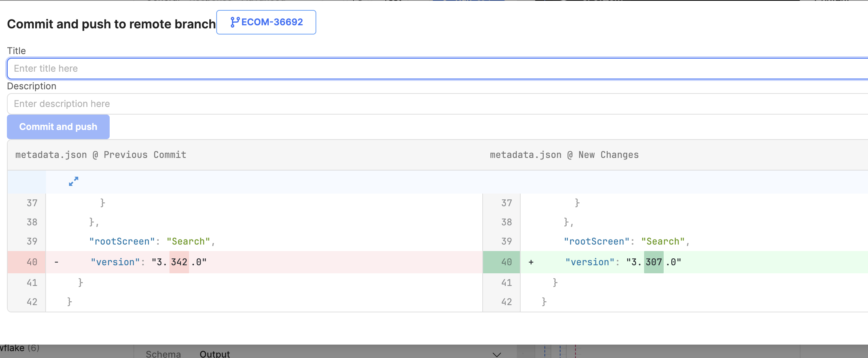Screen dimensions: 868x358
Task: Select the vflake (6) item
Action: tap(19, 348)
